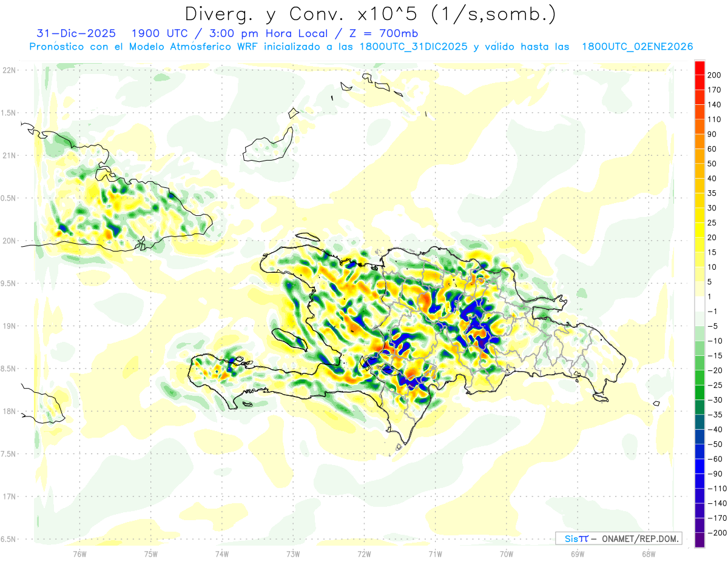Select the "18N" latitude label
Viewport: 728px width, 562px height.
8,411
